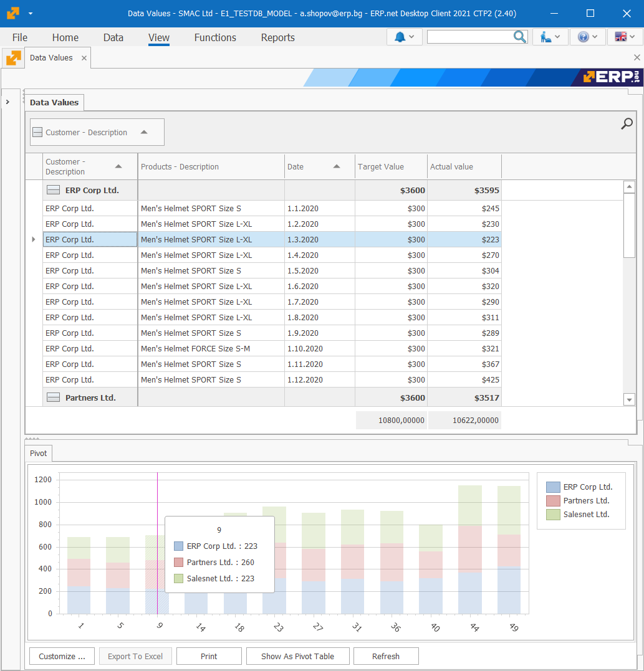Screen dimensions: 644x671
Task: Click the chart bar at category 1
Action: [x=79, y=576]
